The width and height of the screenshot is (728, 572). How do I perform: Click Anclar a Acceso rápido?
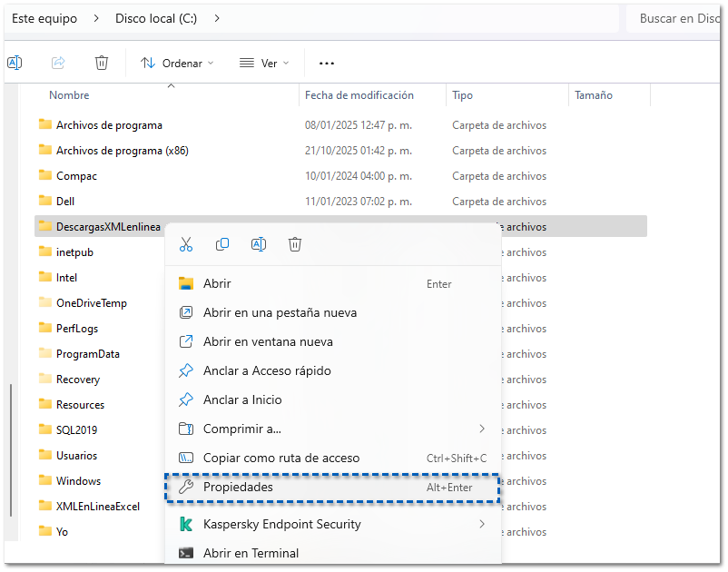click(x=267, y=370)
